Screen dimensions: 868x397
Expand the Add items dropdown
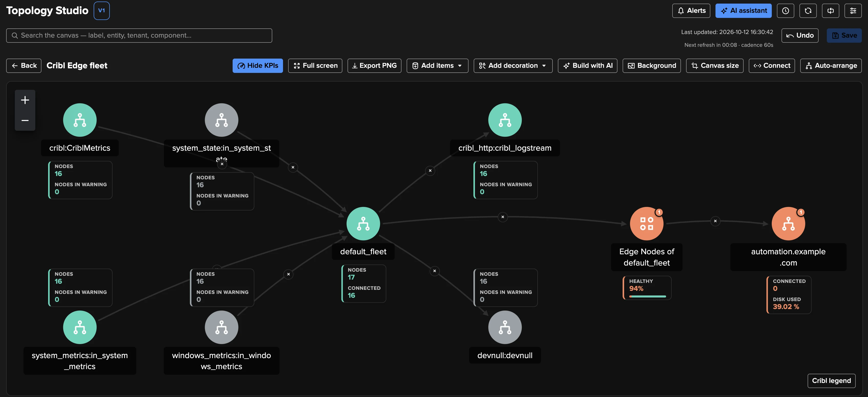[x=437, y=66]
